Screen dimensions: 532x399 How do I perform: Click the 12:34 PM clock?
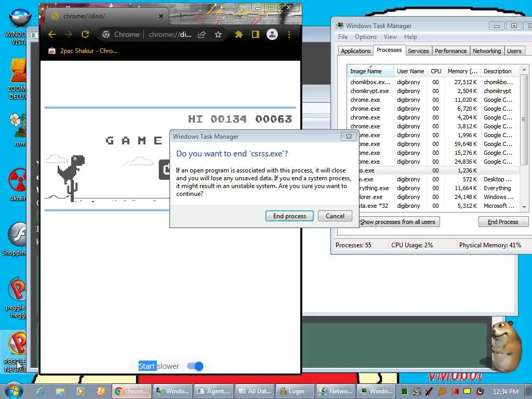(x=506, y=392)
